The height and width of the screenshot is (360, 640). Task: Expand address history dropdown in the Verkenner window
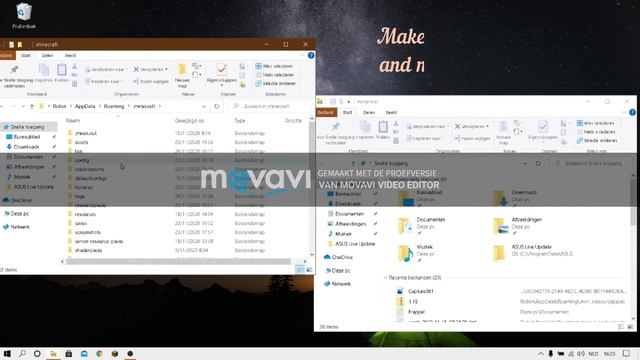[525, 163]
